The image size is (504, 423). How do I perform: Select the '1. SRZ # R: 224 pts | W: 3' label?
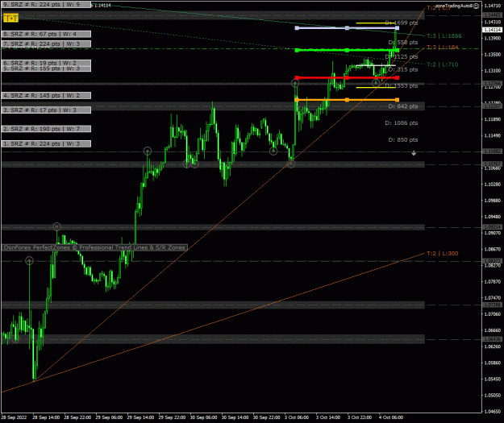(x=46, y=143)
